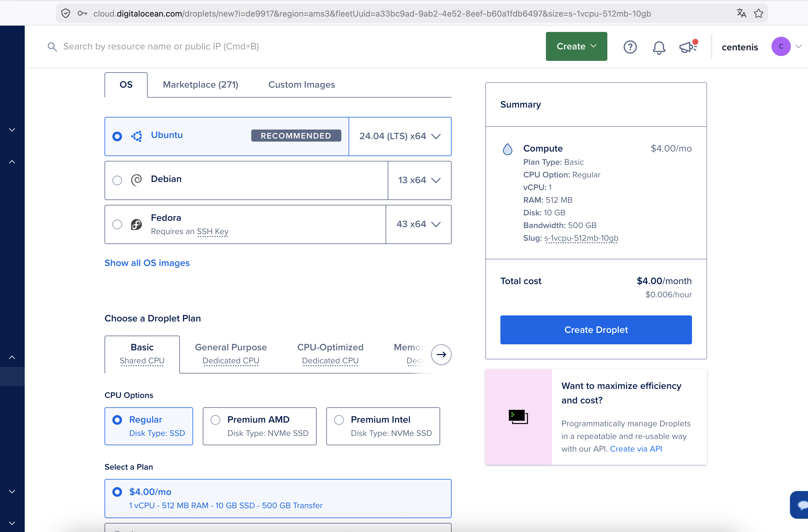Follow the Create via API link
The width and height of the screenshot is (808, 532).
[x=636, y=449]
